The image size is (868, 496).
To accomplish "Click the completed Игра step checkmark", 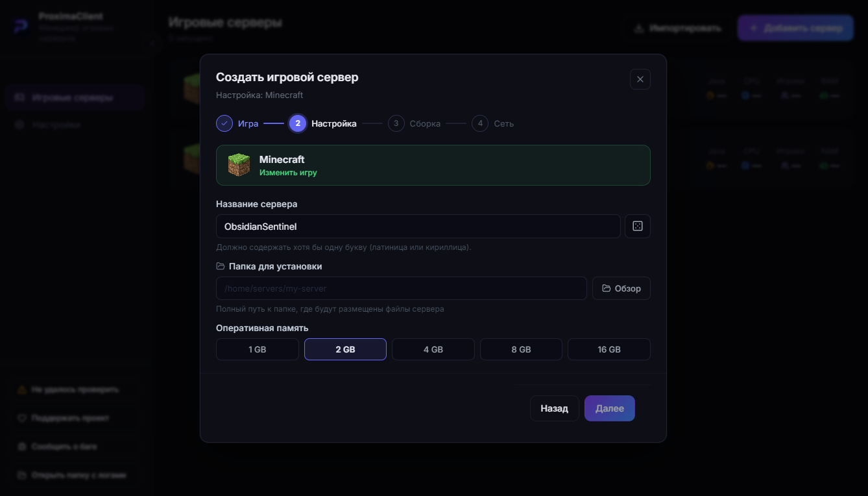I will coord(224,123).
